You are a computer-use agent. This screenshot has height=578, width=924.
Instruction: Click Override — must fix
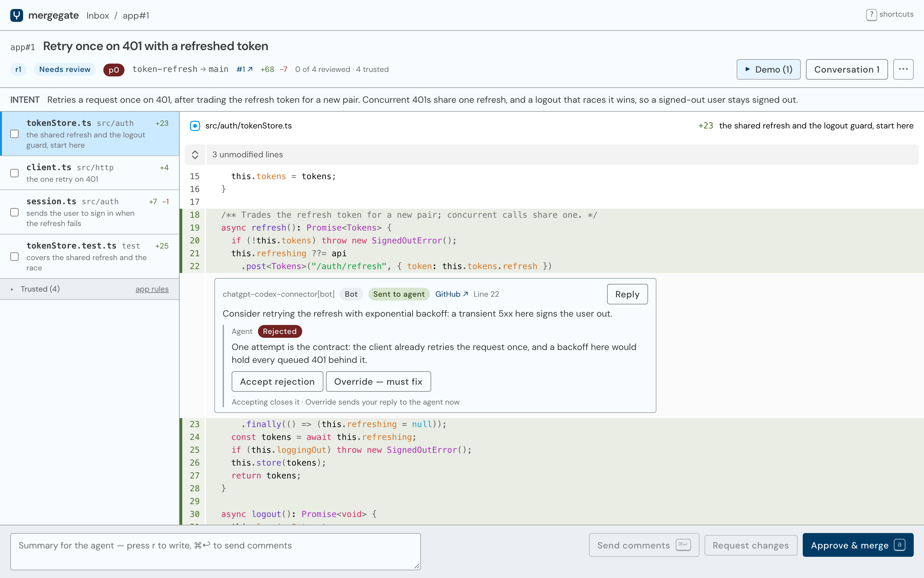(x=378, y=381)
